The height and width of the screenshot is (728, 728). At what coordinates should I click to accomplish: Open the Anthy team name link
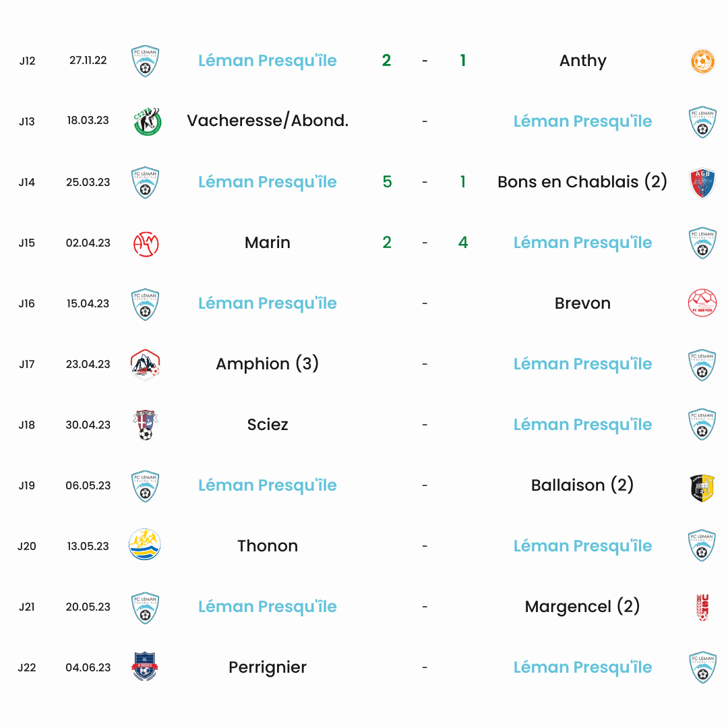coord(582,61)
